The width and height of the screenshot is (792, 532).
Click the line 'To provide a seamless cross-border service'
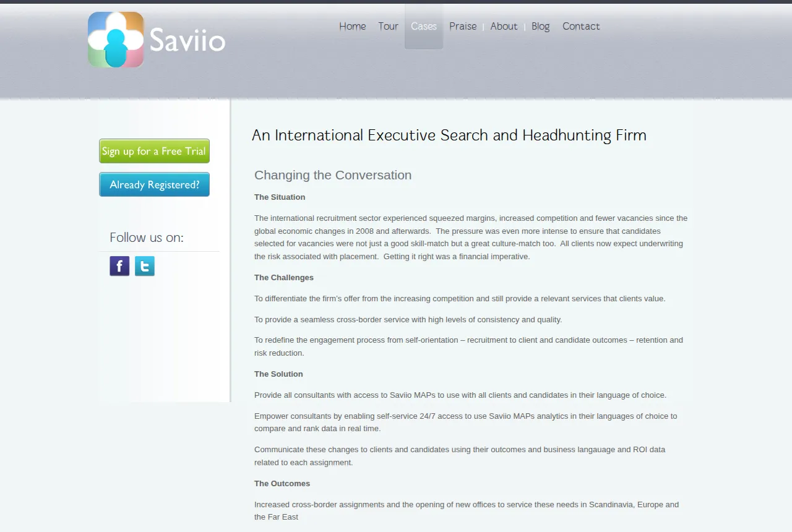coord(408,320)
